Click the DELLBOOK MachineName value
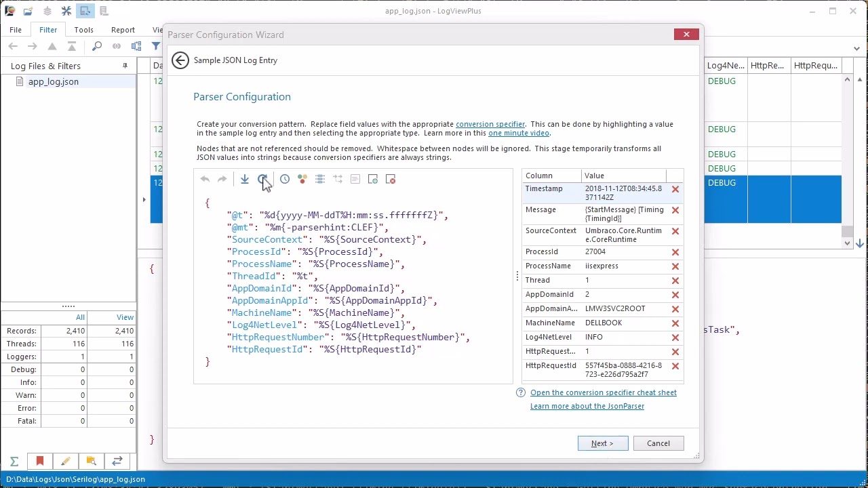868x488 pixels. click(x=604, y=323)
